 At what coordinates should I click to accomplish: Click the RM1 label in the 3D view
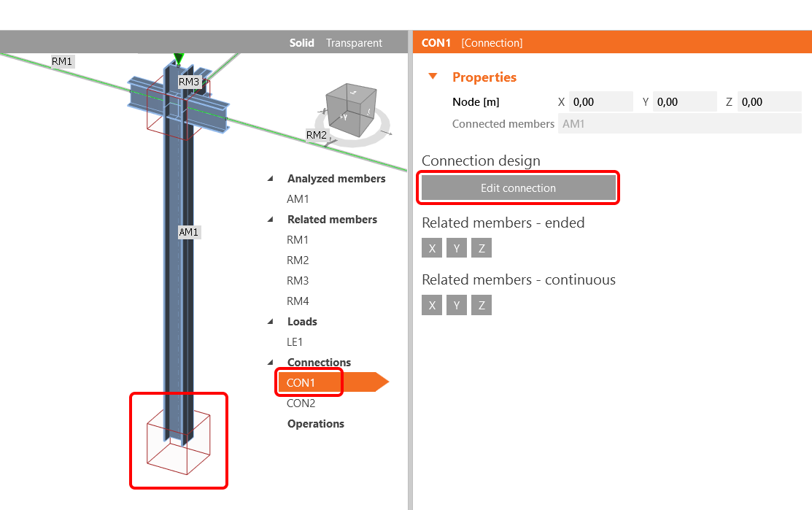[x=62, y=61]
